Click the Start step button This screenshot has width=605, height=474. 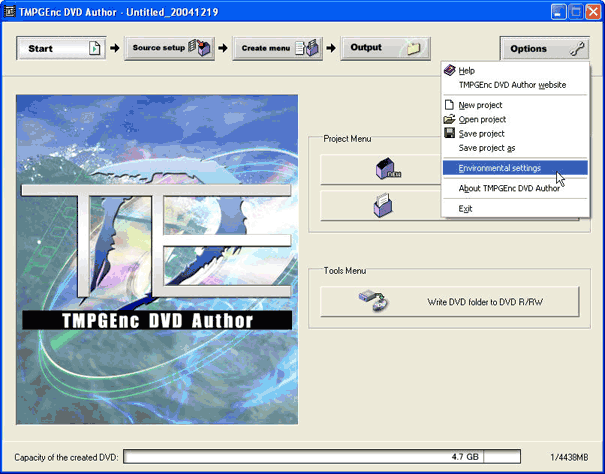click(x=61, y=48)
